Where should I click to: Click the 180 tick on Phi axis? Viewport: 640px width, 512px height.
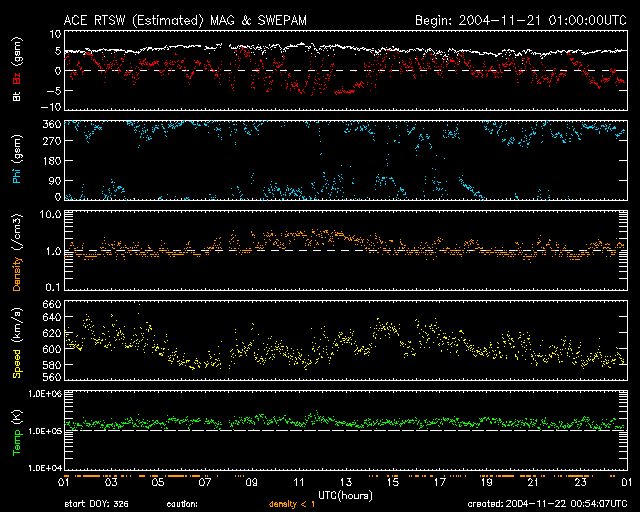(50, 161)
